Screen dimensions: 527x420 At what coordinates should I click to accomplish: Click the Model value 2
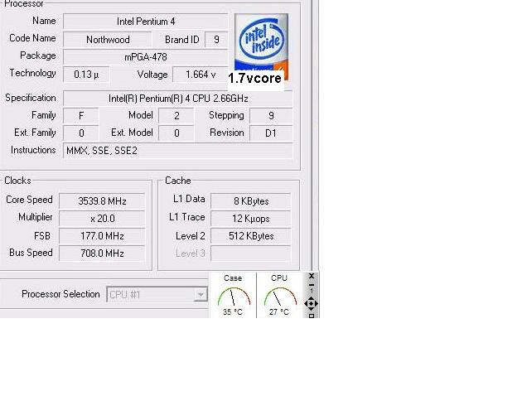pos(176,116)
